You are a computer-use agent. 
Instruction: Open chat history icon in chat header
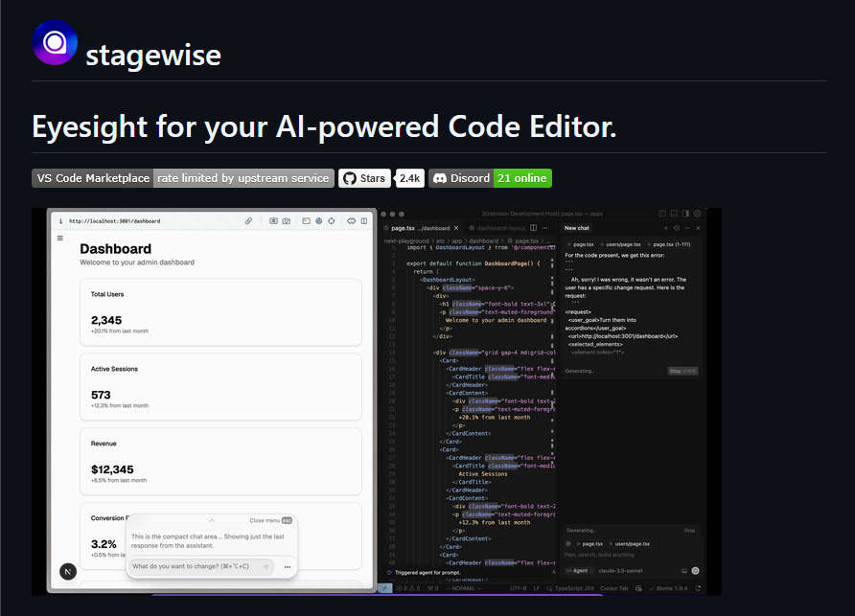(x=677, y=228)
